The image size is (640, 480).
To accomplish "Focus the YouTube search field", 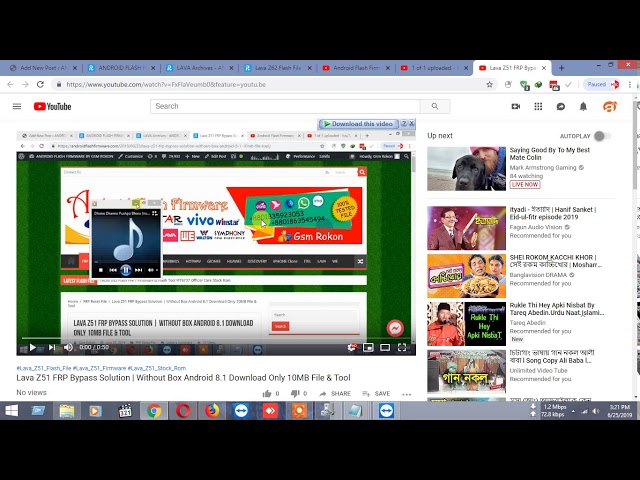I will tap(285, 107).
